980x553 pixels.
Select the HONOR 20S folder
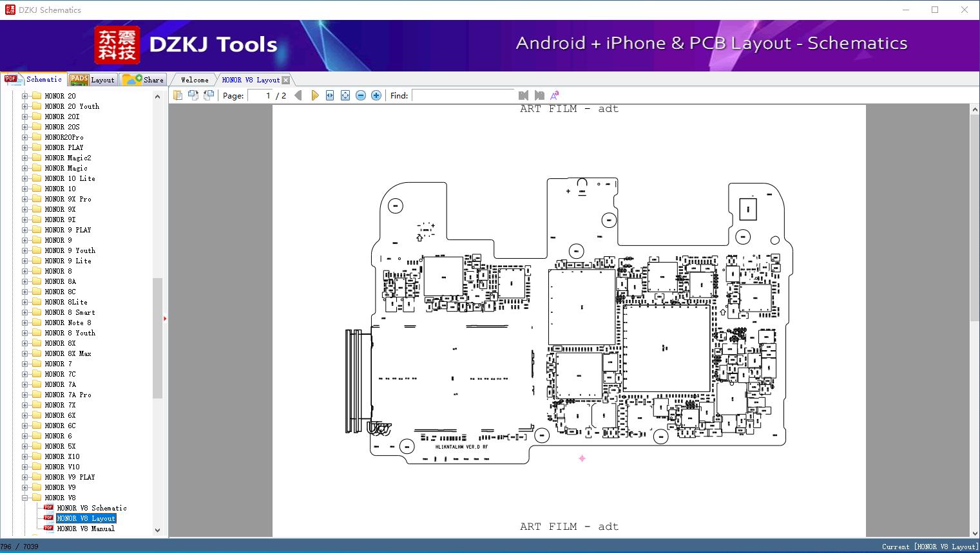click(x=62, y=127)
